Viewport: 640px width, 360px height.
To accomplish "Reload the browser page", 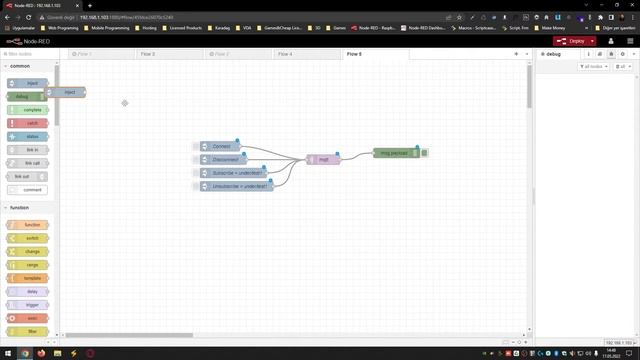I will click(29, 18).
